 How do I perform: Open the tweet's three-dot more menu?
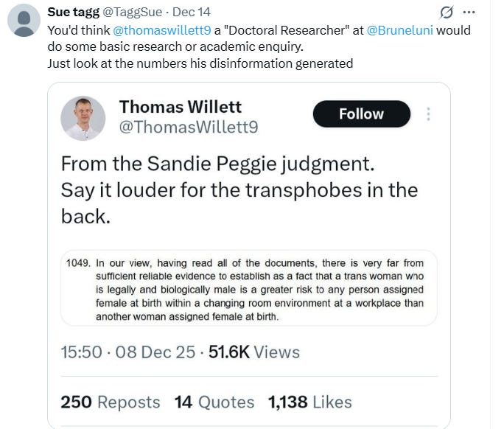point(469,13)
